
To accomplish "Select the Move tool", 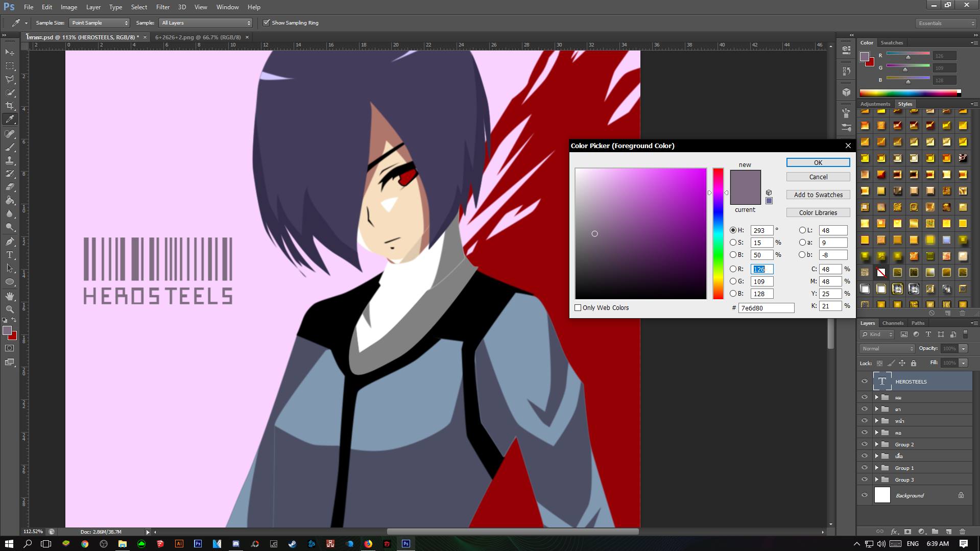I will coord(10,52).
